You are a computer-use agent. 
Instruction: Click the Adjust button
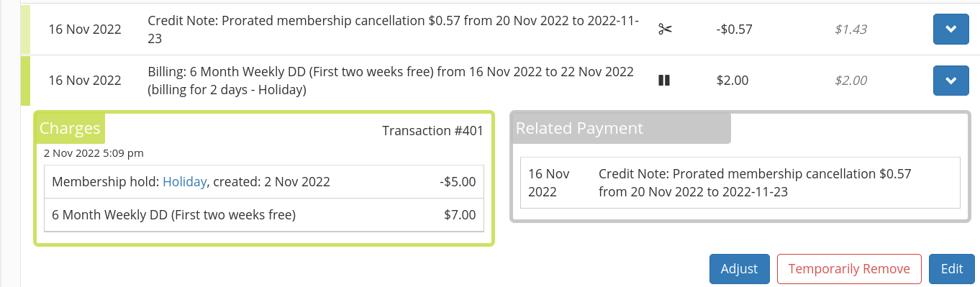[739, 269]
